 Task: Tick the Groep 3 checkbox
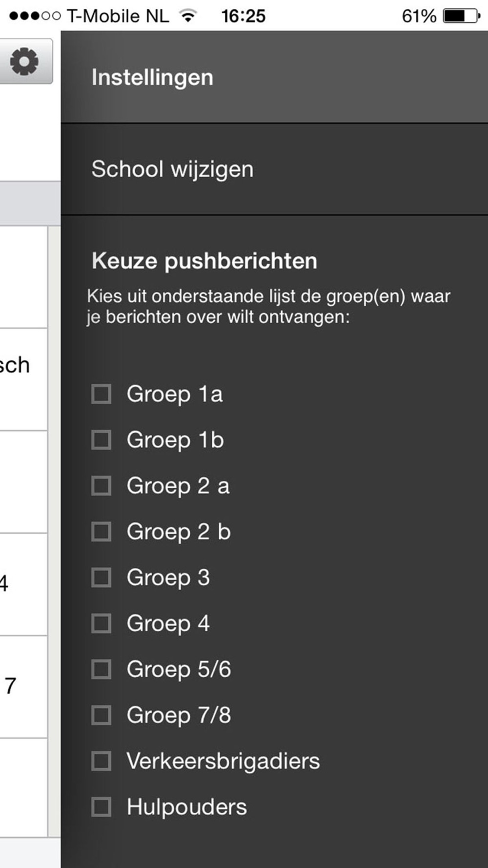[101, 578]
